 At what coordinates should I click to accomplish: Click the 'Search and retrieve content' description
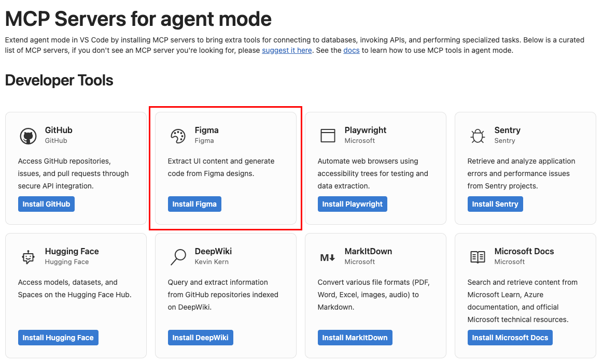click(x=522, y=301)
